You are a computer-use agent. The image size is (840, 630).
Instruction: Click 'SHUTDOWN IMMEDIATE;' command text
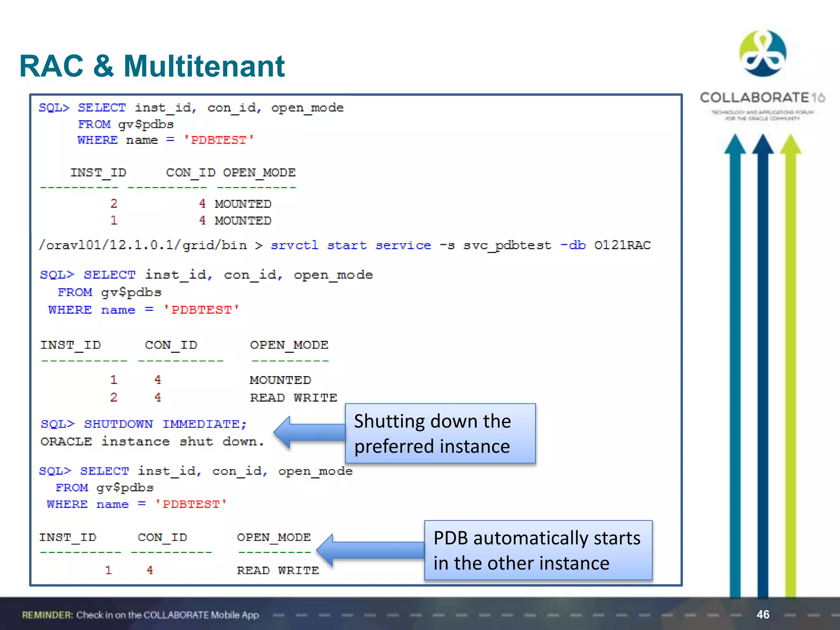pos(165,424)
